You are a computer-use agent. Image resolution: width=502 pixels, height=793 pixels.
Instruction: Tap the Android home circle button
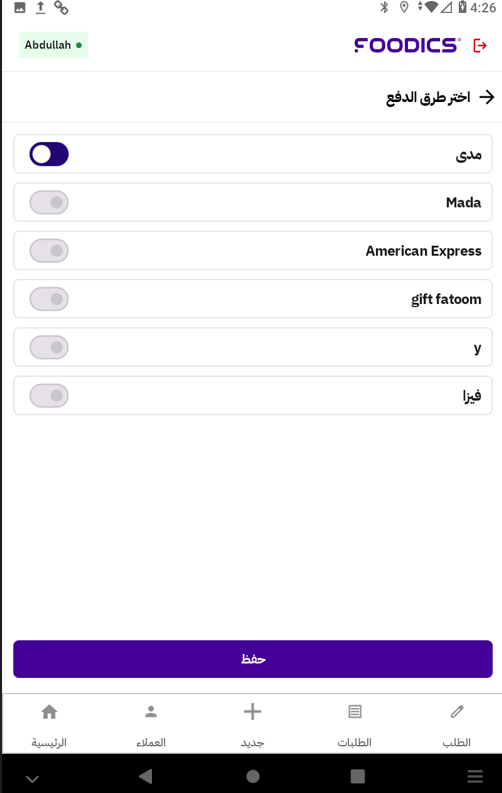tap(253, 776)
